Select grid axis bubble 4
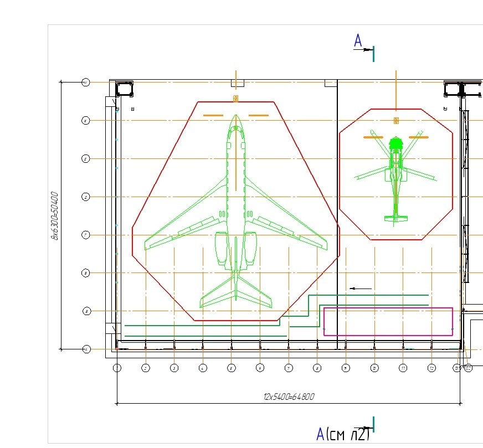The height and width of the screenshot is (448, 483). (x=203, y=368)
